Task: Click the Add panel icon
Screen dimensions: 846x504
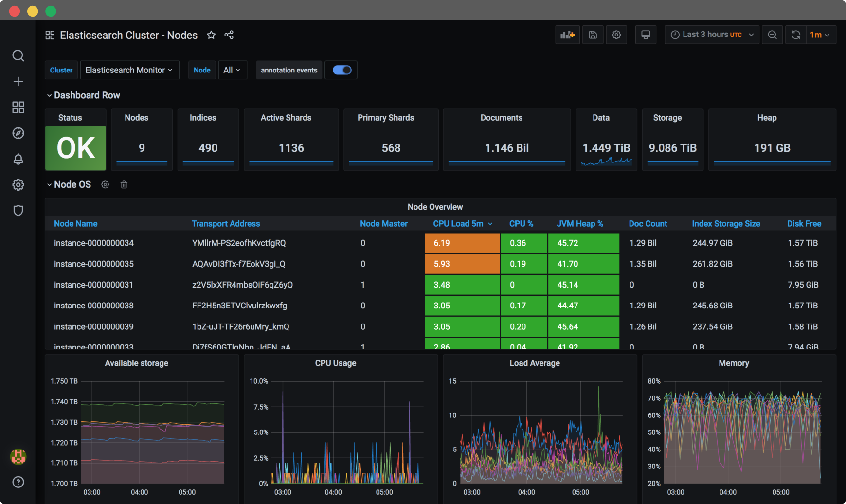Action: (567, 35)
